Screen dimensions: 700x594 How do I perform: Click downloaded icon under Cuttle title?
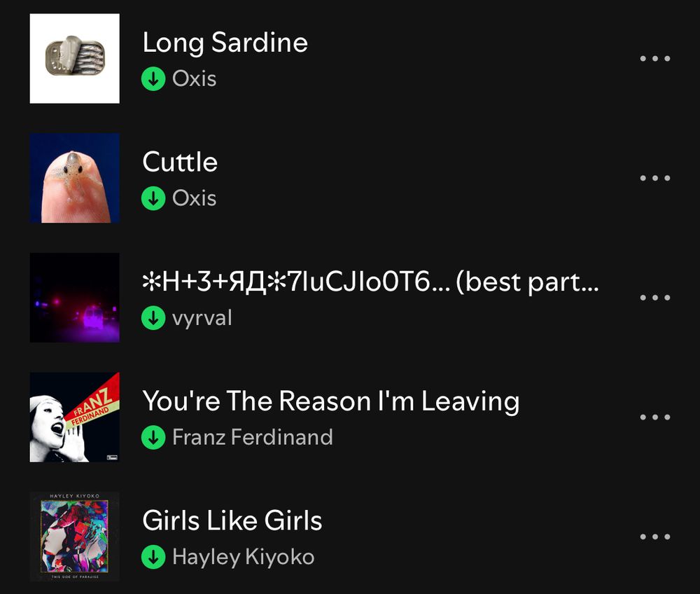[x=153, y=198]
